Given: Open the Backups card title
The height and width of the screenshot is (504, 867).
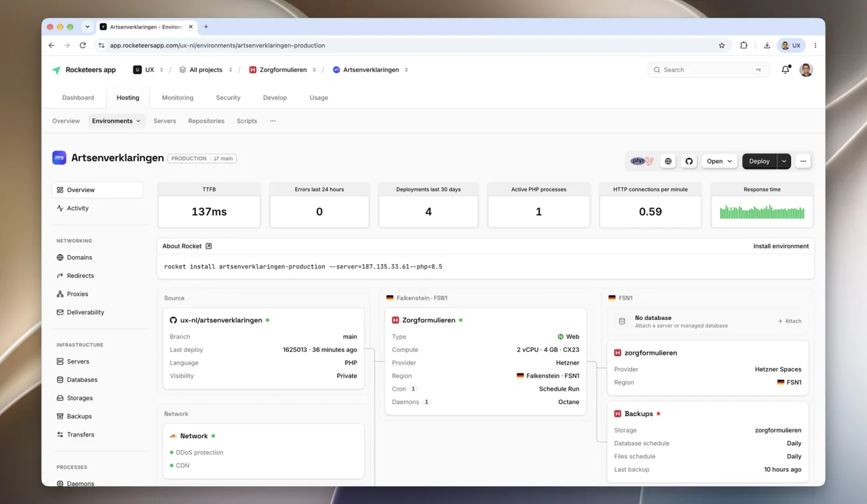Looking at the screenshot, I should [x=639, y=414].
